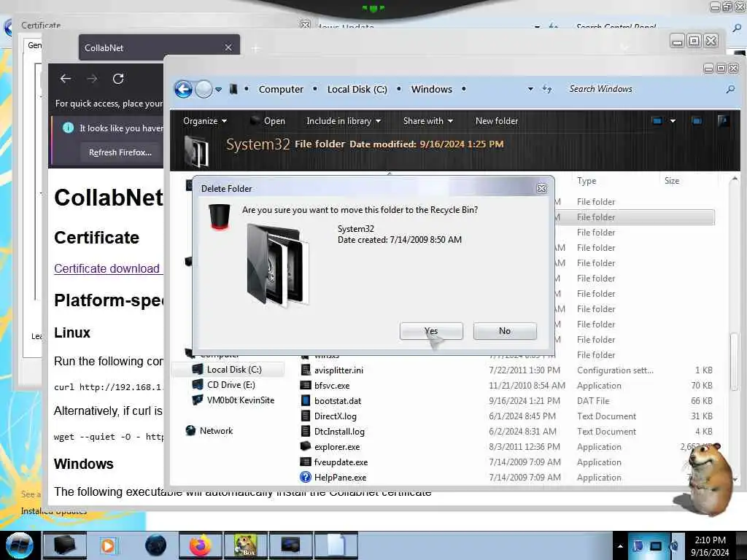Viewport: 747px width, 560px height.
Task: Go forward in Windows Explorer
Action: tap(204, 89)
